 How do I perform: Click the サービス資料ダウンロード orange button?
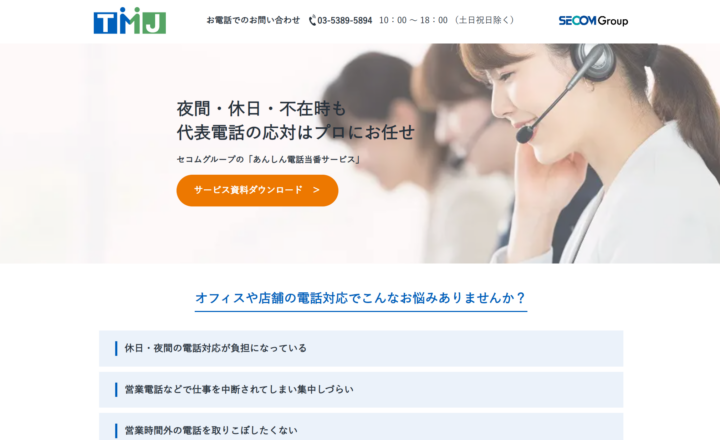click(x=257, y=190)
